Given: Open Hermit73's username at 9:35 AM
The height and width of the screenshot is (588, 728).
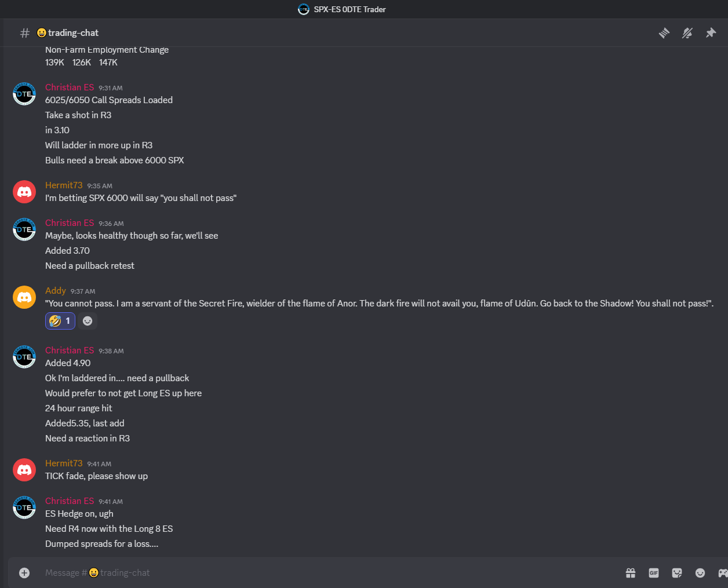Looking at the screenshot, I should coord(64,185).
